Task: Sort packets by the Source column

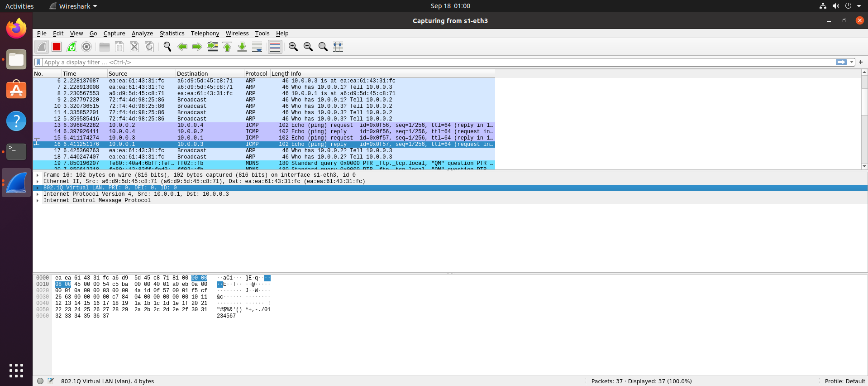Action: tap(141, 73)
